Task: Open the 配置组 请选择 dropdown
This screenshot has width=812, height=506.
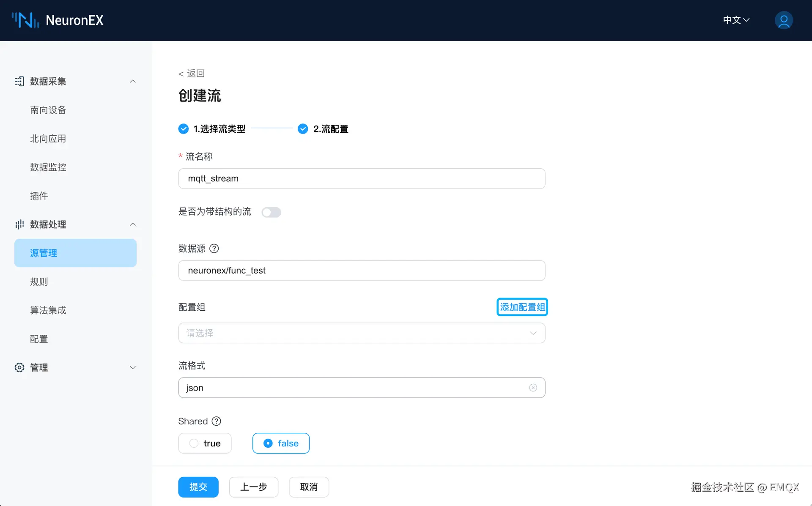Action: (362, 333)
